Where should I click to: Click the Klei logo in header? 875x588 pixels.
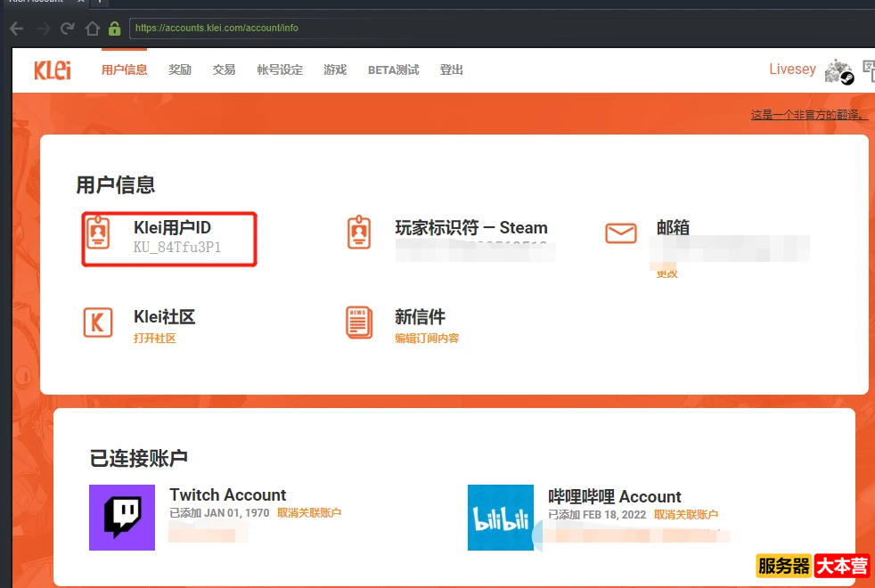coord(53,70)
